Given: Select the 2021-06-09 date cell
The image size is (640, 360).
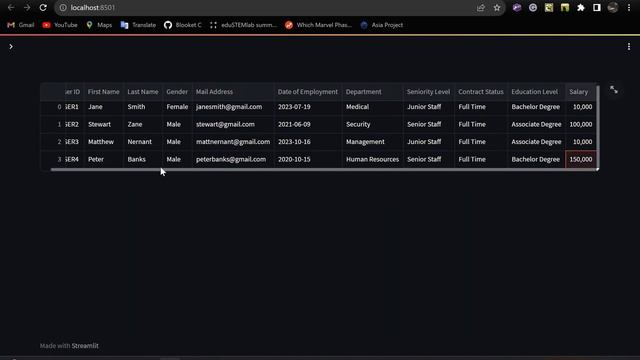Looking at the screenshot, I should pyautogui.click(x=308, y=124).
